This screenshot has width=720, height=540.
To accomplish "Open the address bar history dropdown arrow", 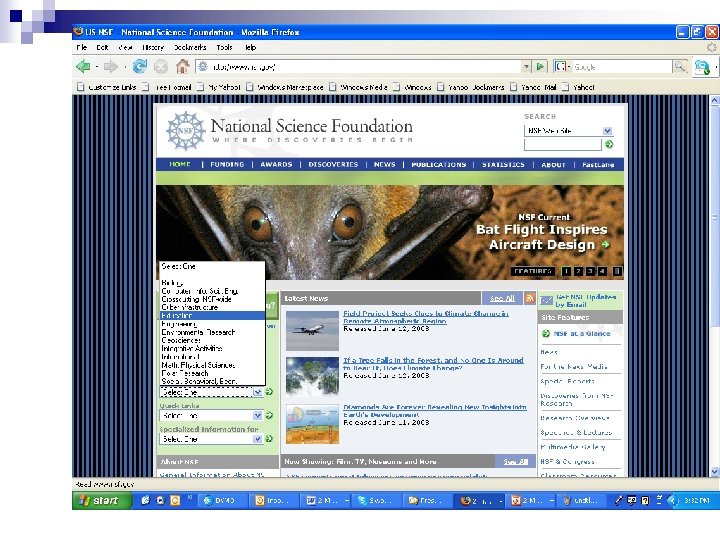I will click(526, 67).
